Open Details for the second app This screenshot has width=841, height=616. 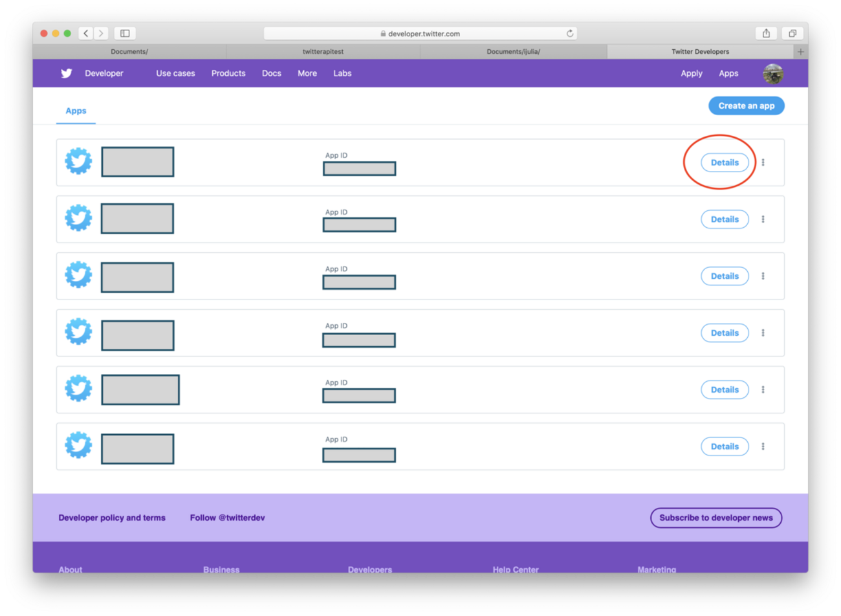tap(725, 219)
